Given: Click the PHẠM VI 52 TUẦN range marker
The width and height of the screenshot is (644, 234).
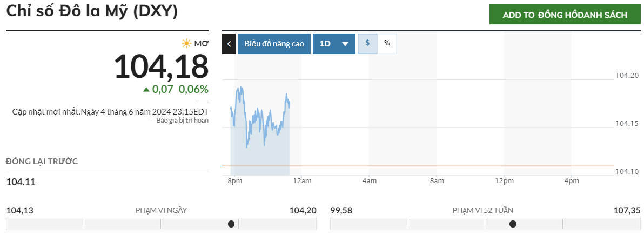Looking at the screenshot, I should 513,224.
